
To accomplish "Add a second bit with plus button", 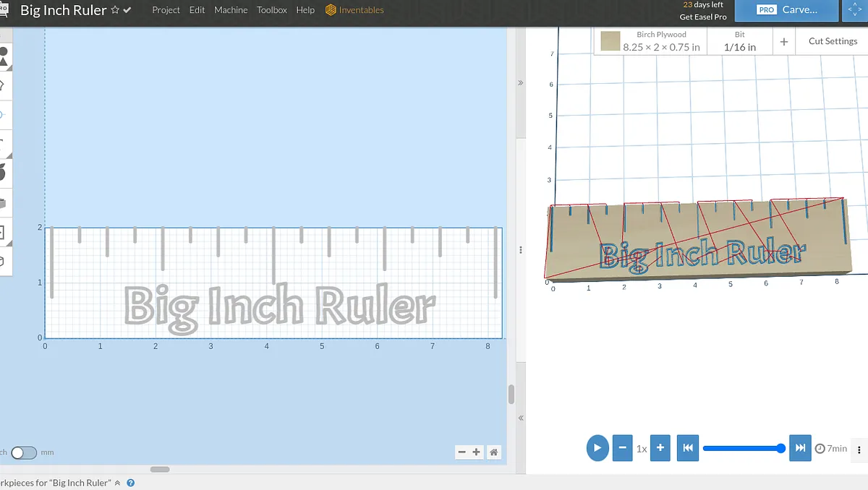I will click(783, 42).
